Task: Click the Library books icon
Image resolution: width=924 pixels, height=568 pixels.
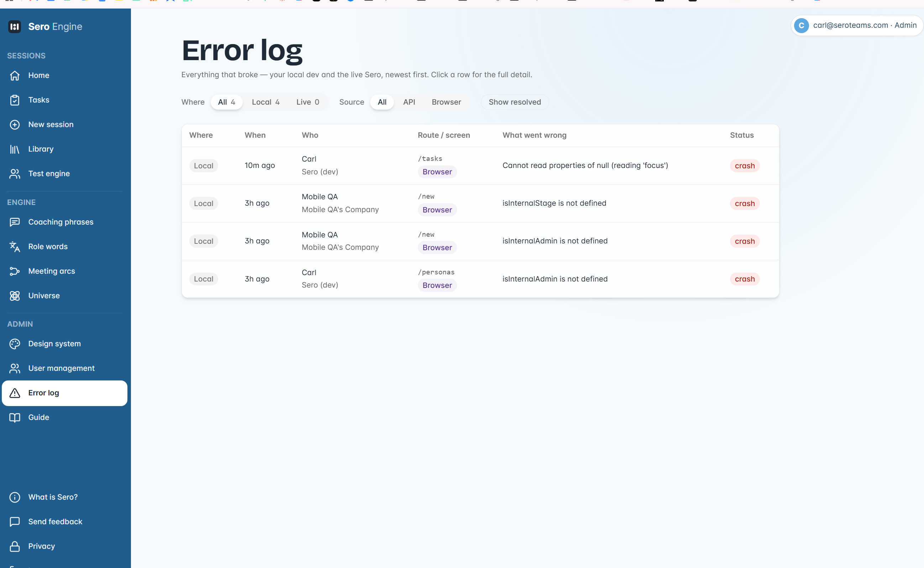Action: 15,149
